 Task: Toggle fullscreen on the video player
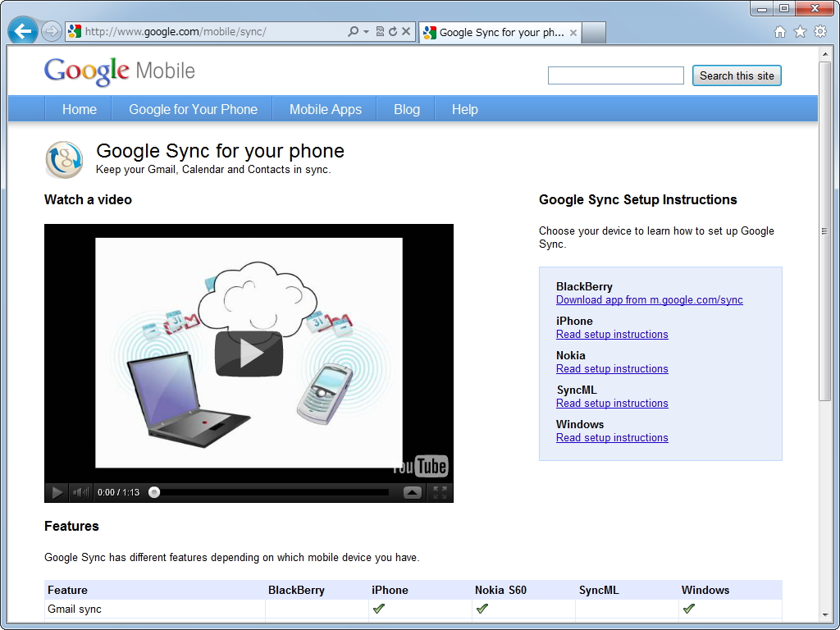(440, 492)
